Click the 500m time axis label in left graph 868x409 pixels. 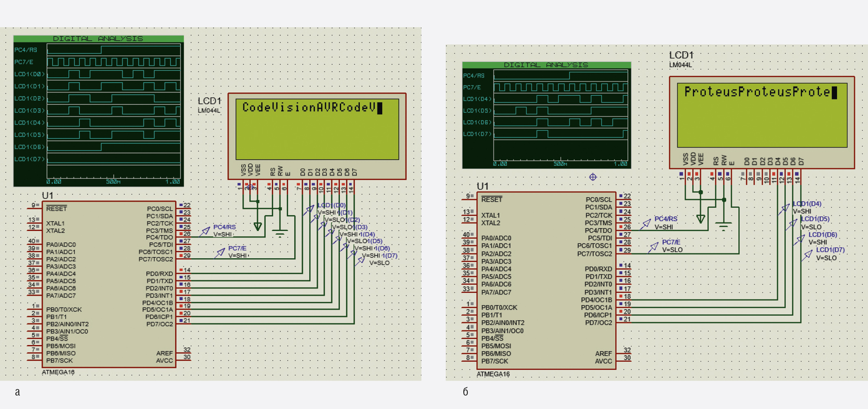click(113, 182)
